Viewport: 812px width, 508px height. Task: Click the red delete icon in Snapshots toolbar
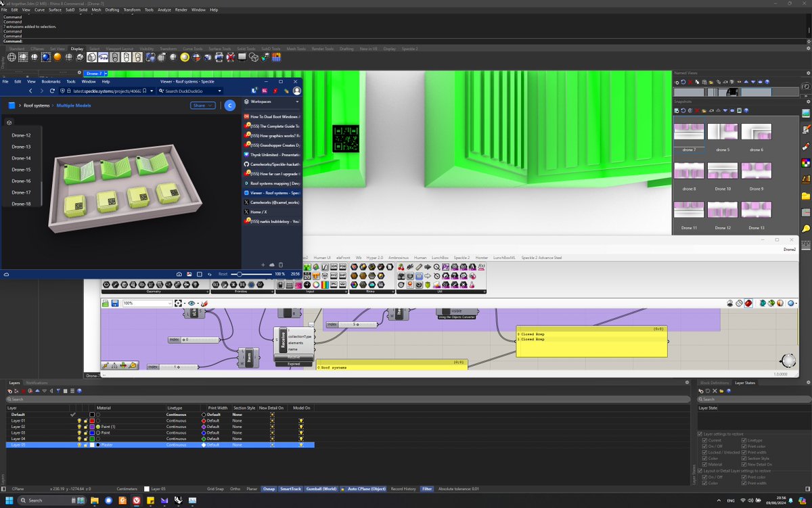[697, 110]
